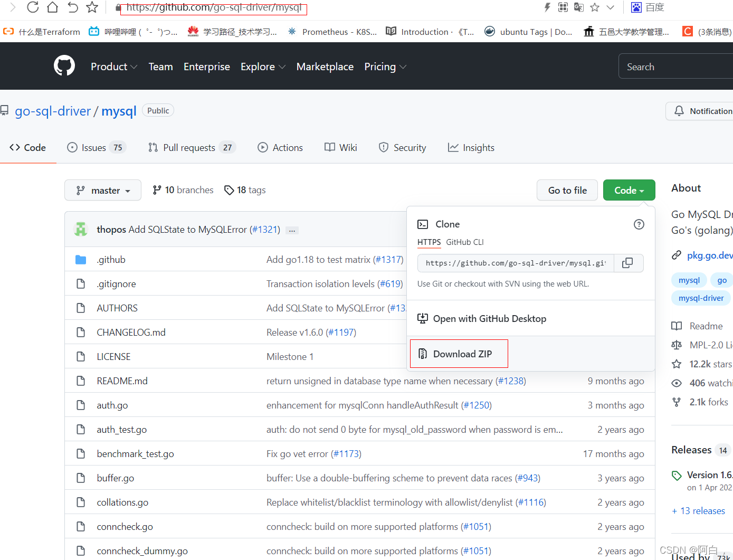The image size is (733, 560).
Task: Open the master branch selector
Action: point(103,190)
